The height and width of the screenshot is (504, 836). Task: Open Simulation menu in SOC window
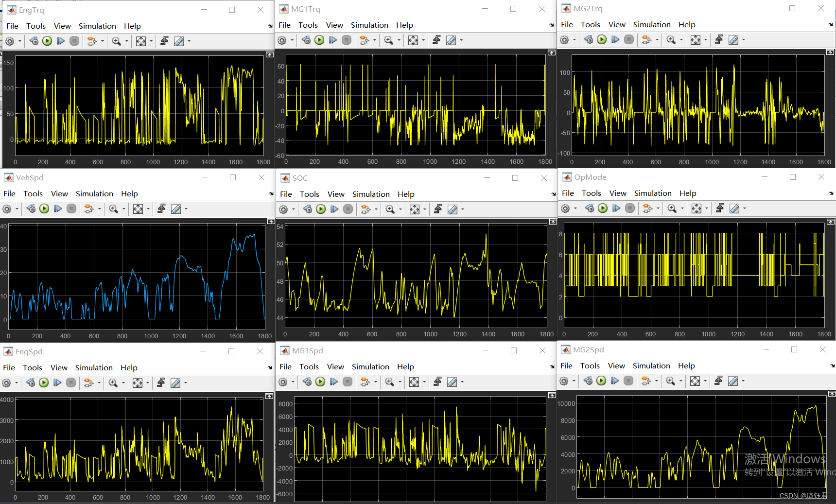coord(371,194)
